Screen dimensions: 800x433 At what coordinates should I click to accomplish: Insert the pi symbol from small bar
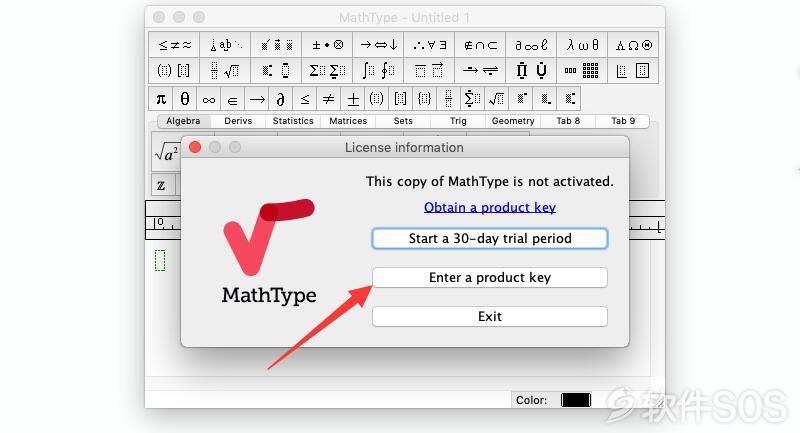(x=161, y=99)
